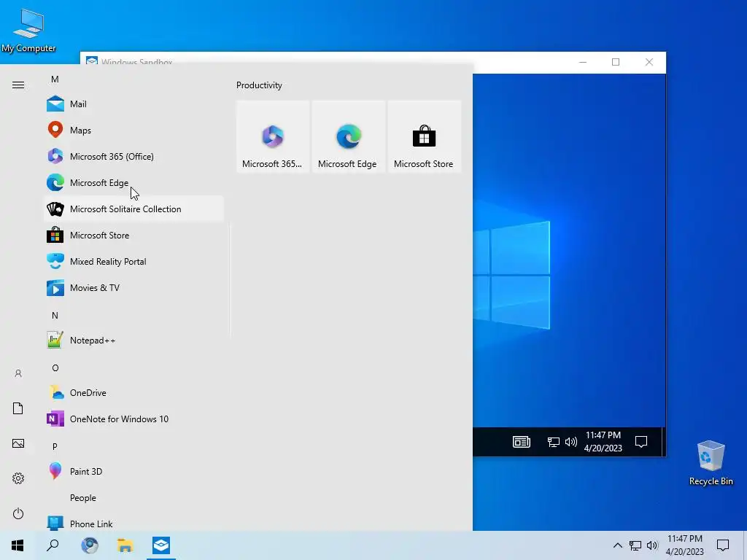Launch Notepad++ from Start menu
747x560 pixels.
[133, 341]
